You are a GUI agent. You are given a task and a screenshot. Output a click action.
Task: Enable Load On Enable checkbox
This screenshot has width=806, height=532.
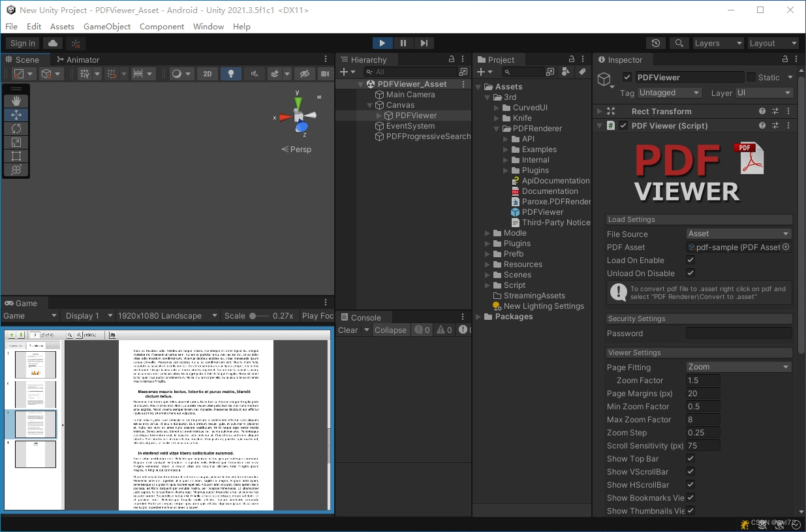pyautogui.click(x=690, y=260)
